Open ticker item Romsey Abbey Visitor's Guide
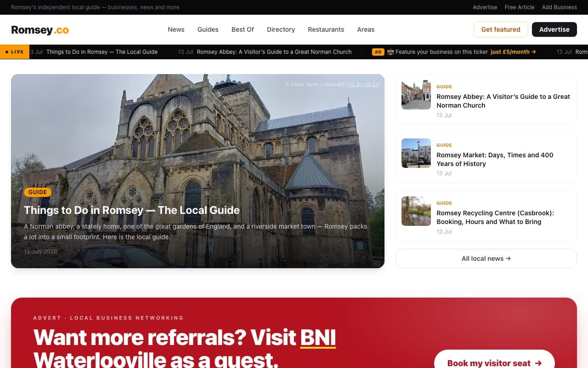 [x=274, y=52]
